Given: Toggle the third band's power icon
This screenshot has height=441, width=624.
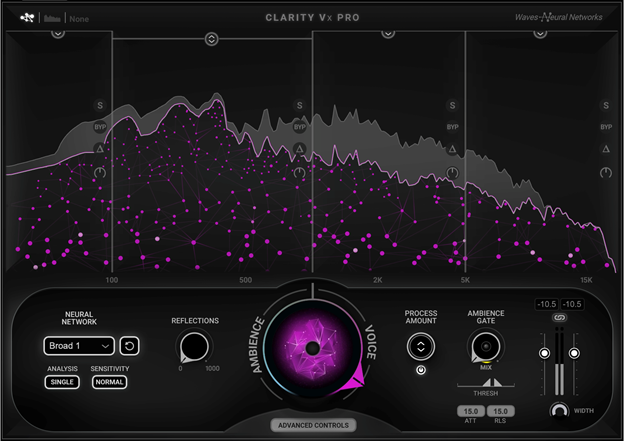Looking at the screenshot, I should 452,173.
